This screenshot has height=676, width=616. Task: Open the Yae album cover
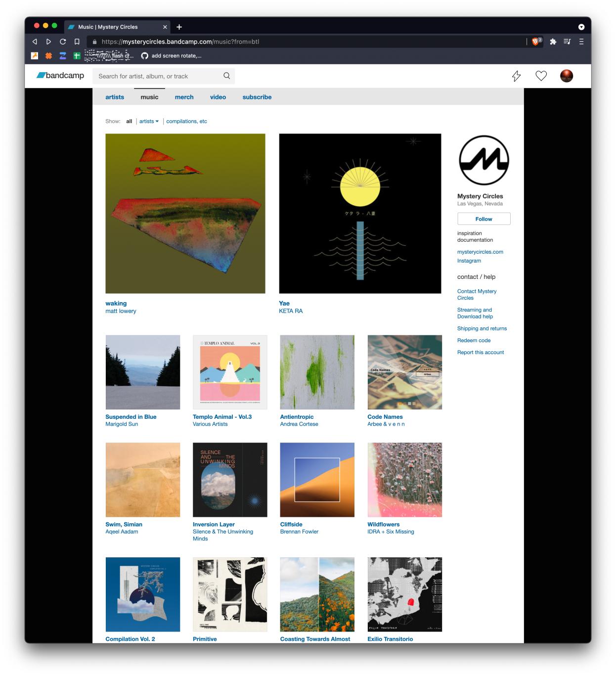pyautogui.click(x=360, y=214)
